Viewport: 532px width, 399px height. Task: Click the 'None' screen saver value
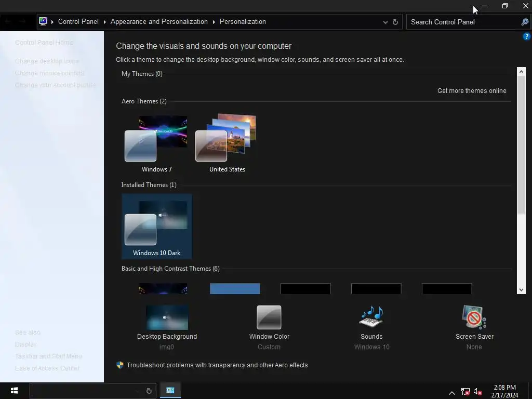[474, 347]
